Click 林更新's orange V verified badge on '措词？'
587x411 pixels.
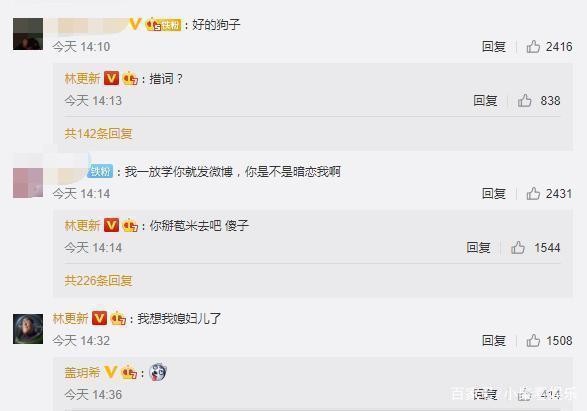click(x=111, y=78)
